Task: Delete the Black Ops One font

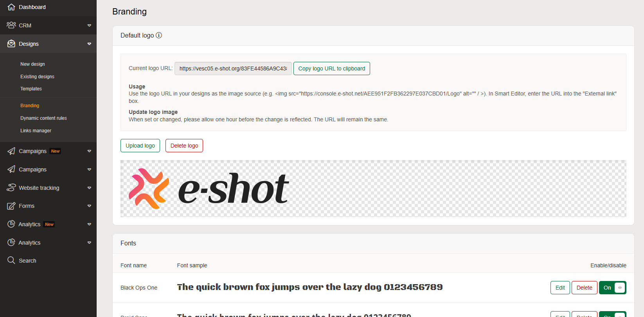Action: (584, 288)
